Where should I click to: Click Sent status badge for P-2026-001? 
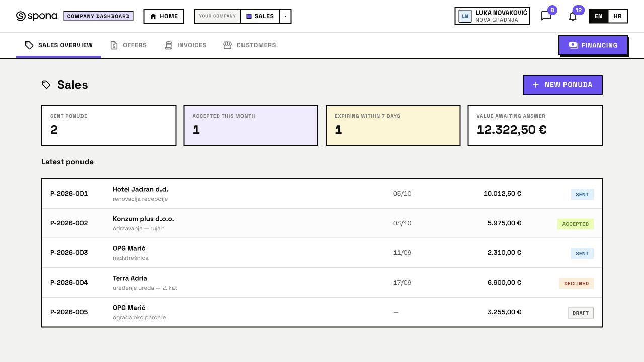(582, 194)
